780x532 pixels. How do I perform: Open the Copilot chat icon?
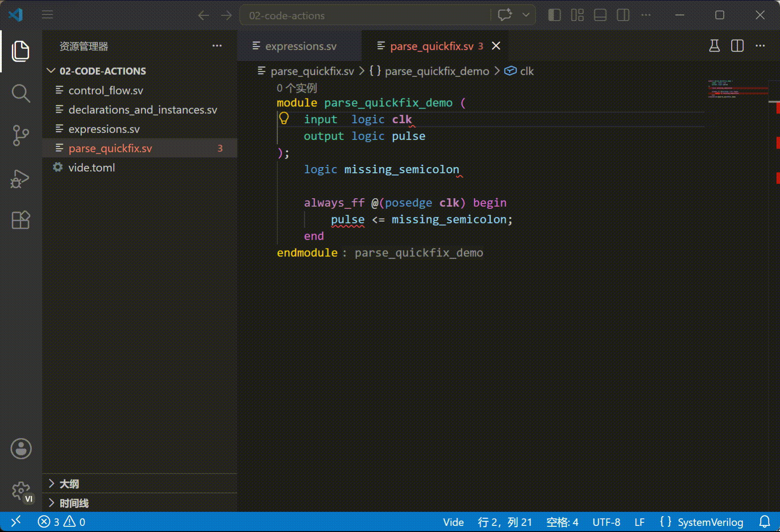coord(505,15)
